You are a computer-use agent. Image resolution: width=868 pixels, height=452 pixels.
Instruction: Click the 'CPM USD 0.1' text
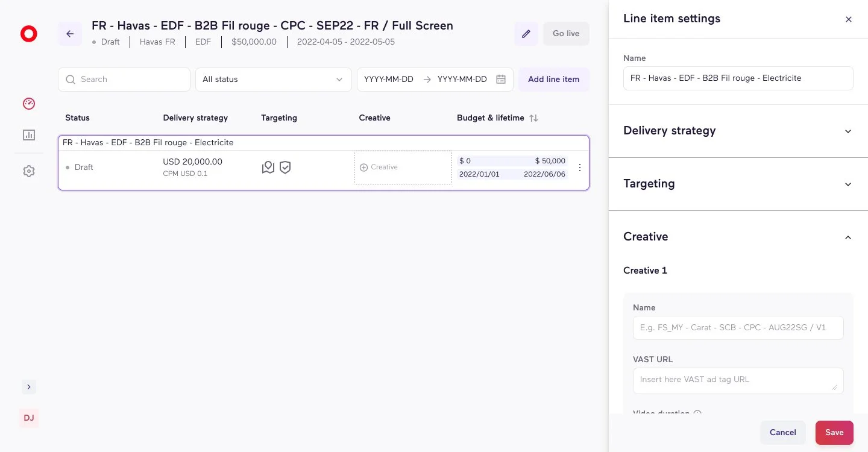pyautogui.click(x=185, y=174)
